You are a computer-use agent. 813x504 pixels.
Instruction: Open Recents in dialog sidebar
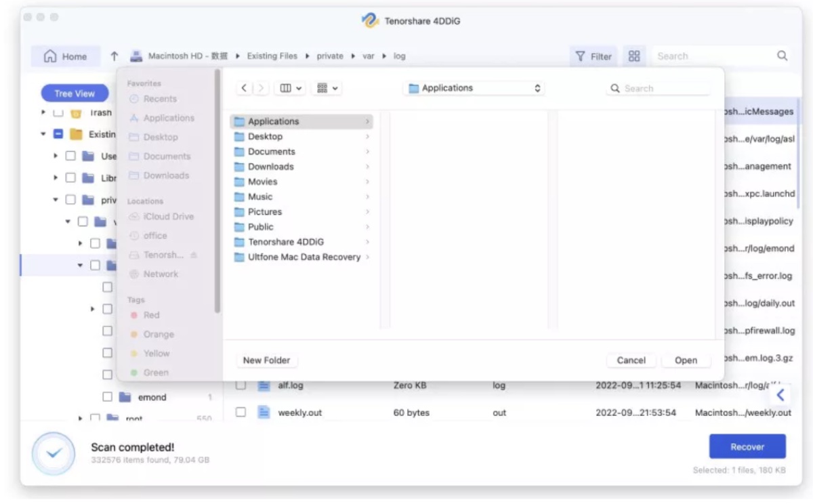(x=152, y=99)
